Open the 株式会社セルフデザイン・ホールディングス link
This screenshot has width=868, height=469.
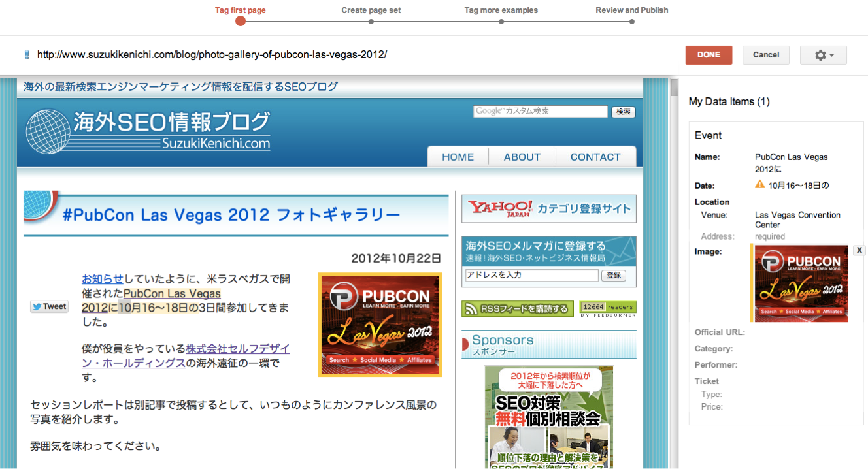tap(186, 355)
